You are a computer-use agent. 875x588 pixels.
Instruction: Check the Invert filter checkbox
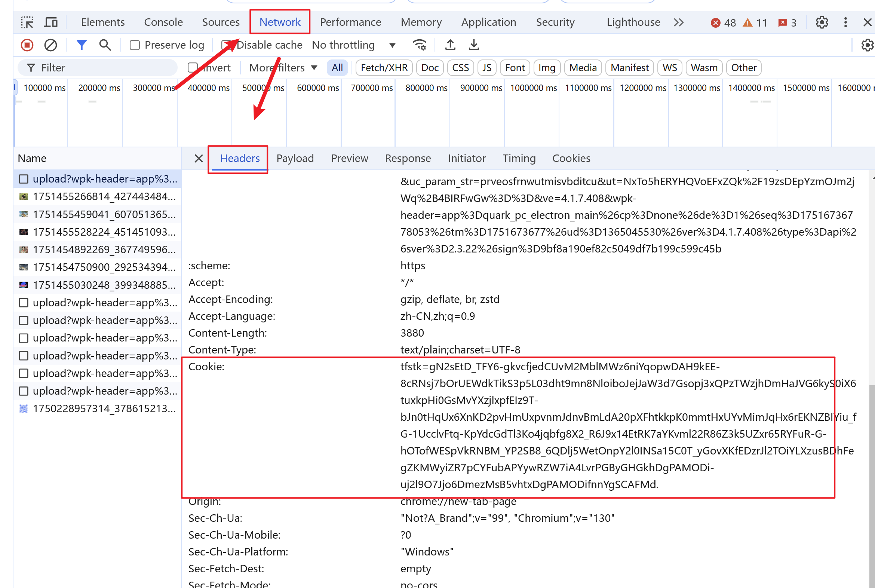pos(192,67)
